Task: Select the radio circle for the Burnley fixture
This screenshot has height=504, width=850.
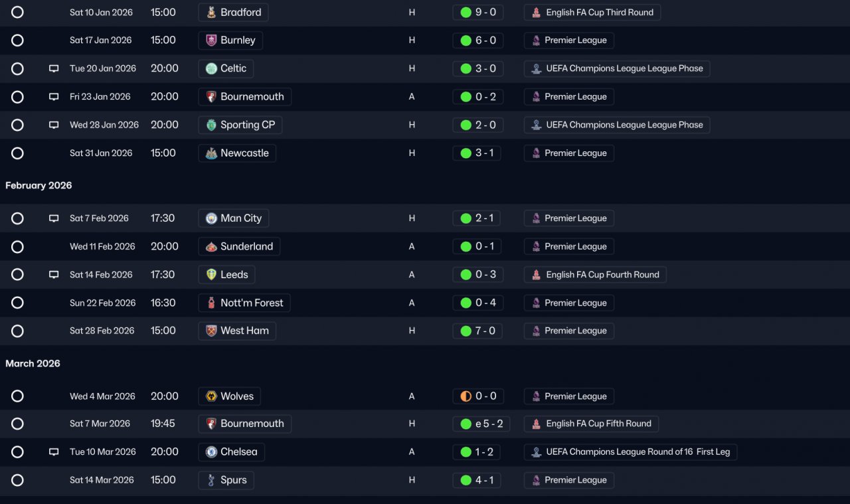Action: click(17, 41)
